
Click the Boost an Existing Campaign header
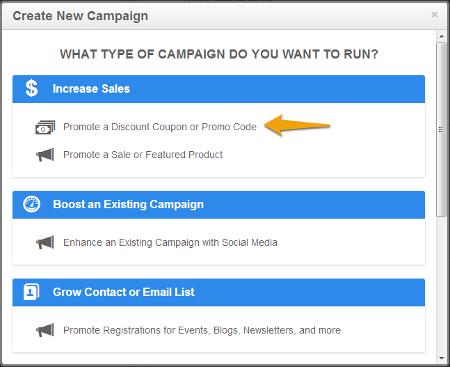click(x=219, y=205)
